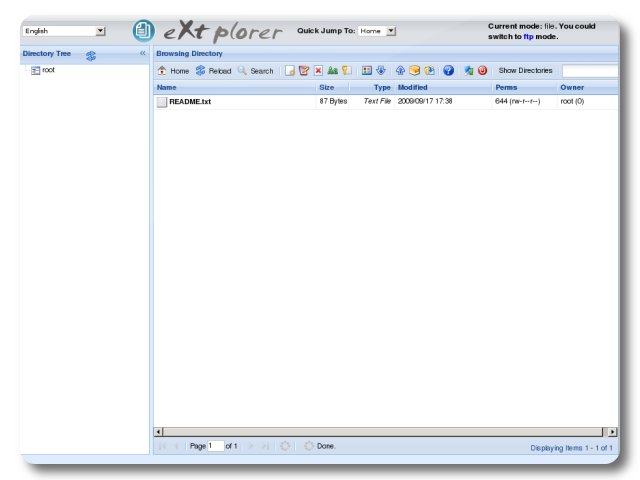This screenshot has width=640, height=480.
Task: Click the horizontal scrollbar right arrow
Action: pyautogui.click(x=612, y=431)
